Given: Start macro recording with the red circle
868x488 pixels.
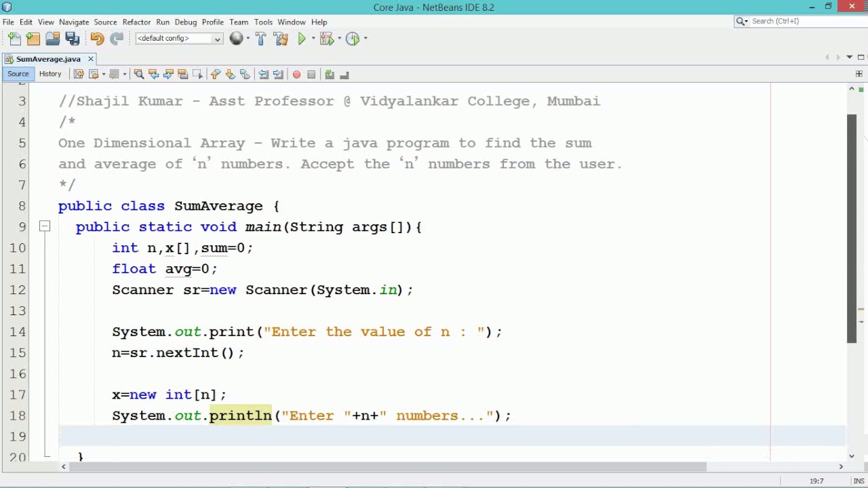Looking at the screenshot, I should pos(296,75).
